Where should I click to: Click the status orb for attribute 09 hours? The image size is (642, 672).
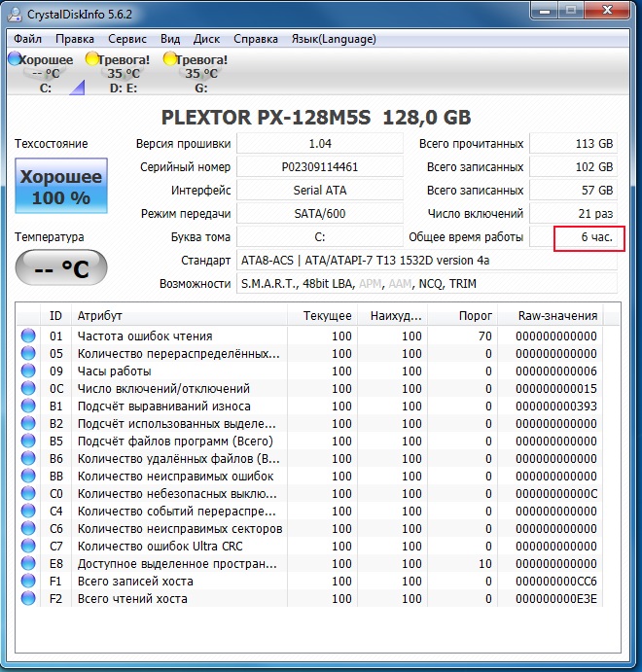[x=29, y=371]
